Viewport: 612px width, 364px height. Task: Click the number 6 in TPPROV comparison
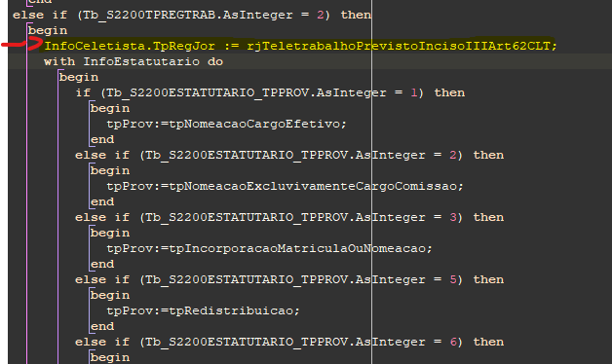tap(453, 343)
